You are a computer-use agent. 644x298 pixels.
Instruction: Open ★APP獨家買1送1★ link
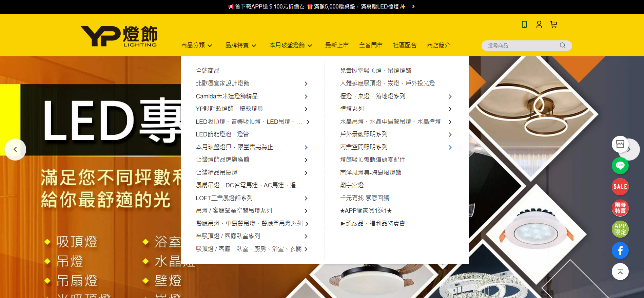[x=366, y=211]
